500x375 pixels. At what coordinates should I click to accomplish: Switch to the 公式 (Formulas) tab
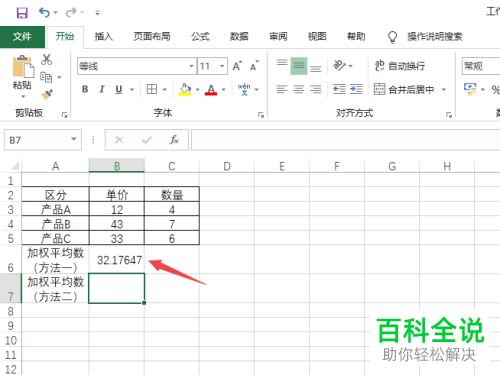tap(200, 36)
